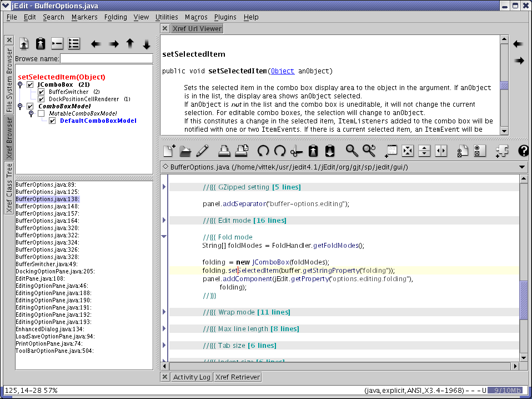Switch to the Xref Class Tree tab
The image size is (532, 399).
click(x=9, y=188)
